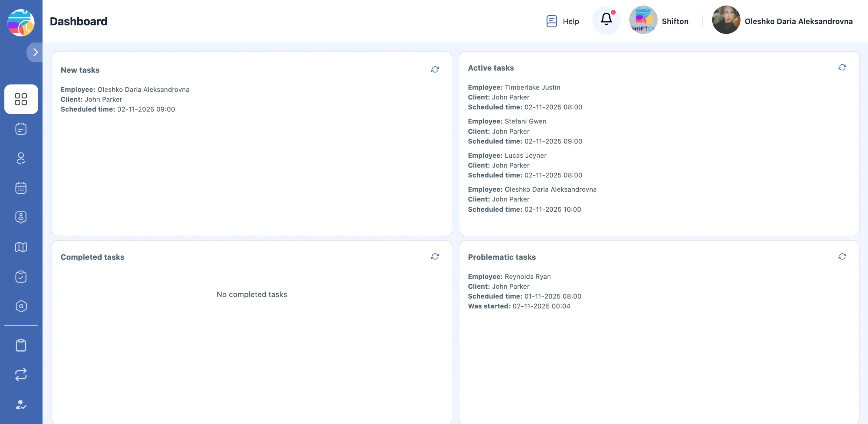The width and height of the screenshot is (868, 424).
Task: Open the Timberlake Justin active task
Action: coord(525,97)
